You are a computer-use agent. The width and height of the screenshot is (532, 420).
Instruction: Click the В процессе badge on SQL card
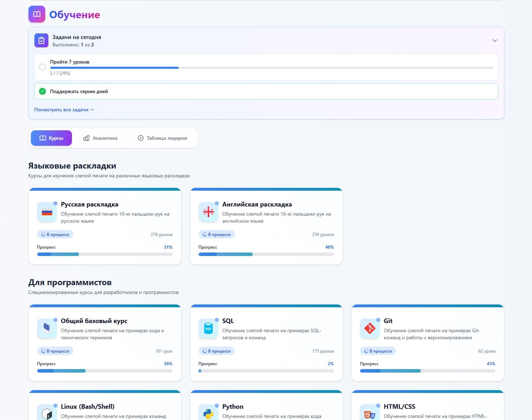[x=217, y=351]
